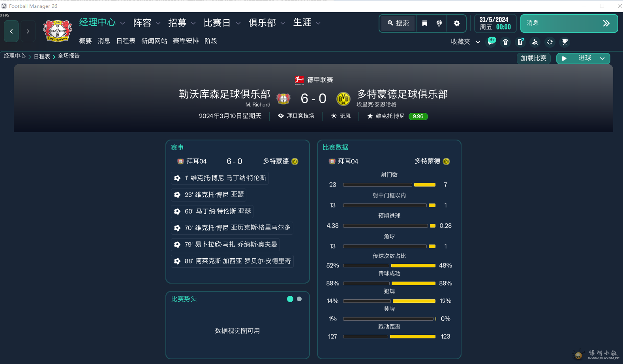This screenshot has height=364, width=623.
Task: Click the goal icon for the 1' goal
Action: tap(177, 178)
